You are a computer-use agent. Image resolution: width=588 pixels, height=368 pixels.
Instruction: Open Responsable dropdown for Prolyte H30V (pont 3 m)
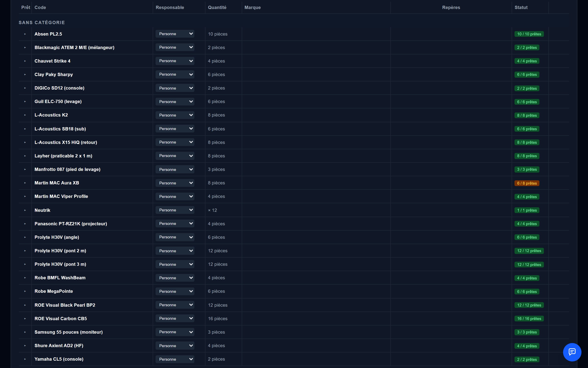click(x=175, y=264)
